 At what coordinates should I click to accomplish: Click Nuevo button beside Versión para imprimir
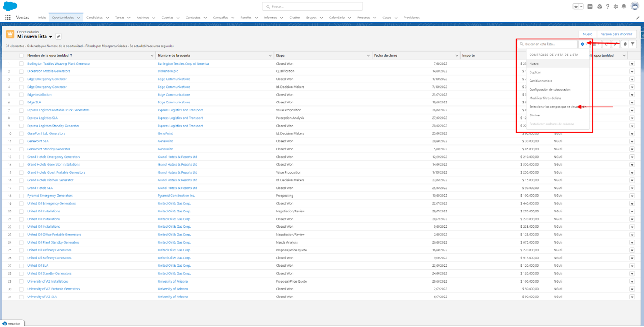(x=587, y=34)
